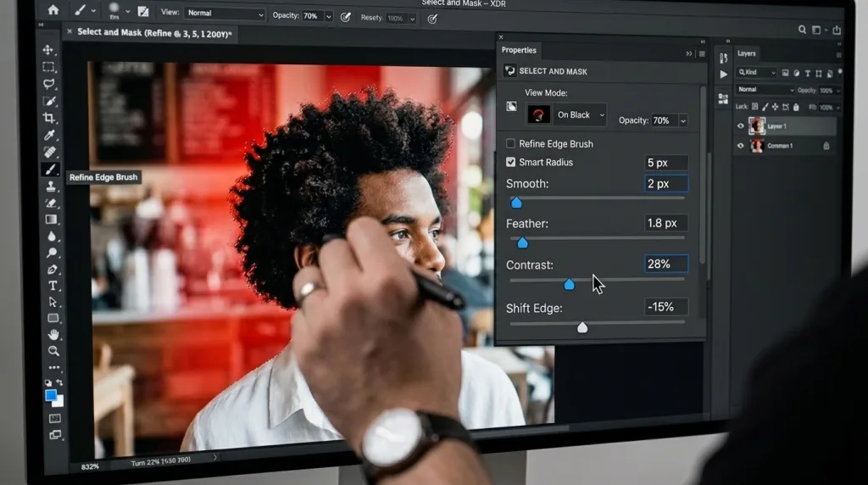The height and width of the screenshot is (485, 868).
Task: Select the Rectangle shape tool
Action: 53,318
